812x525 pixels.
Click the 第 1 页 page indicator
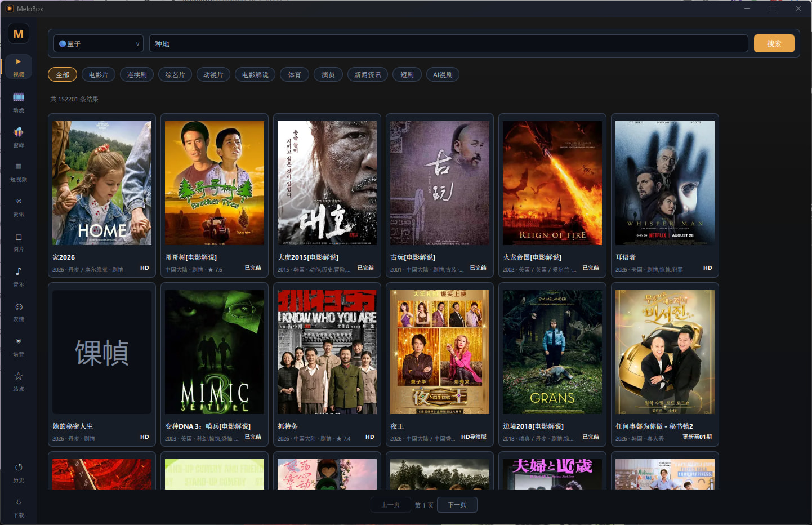424,505
